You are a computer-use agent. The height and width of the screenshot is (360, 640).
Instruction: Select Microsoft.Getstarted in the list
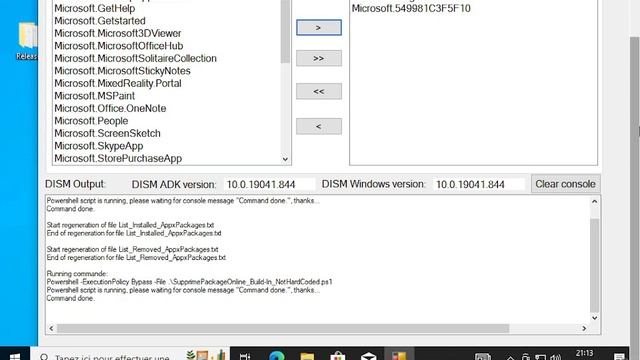[100, 21]
